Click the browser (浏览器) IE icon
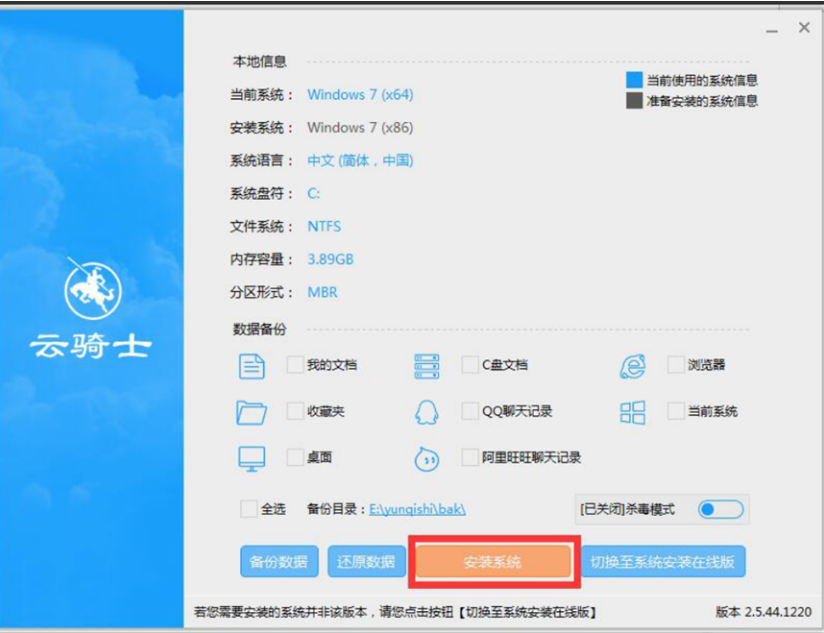Image resolution: width=824 pixels, height=633 pixels. (x=632, y=366)
